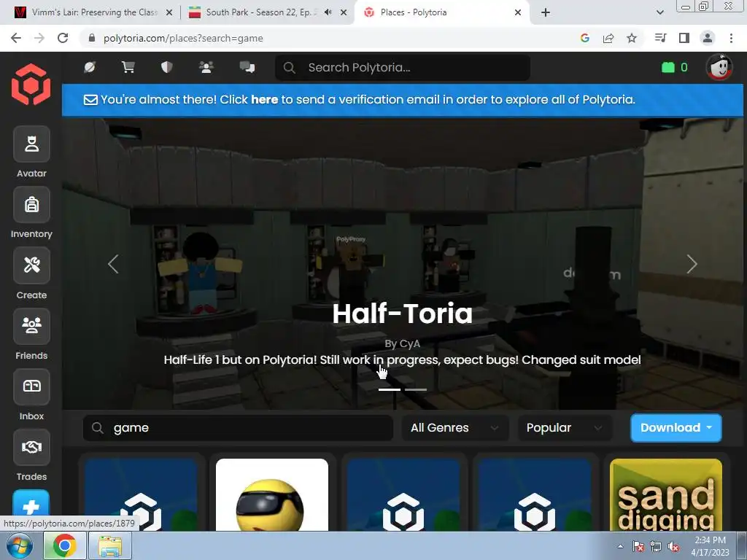Open the yellow sunglasses smiley place thumbnail
This screenshot has height=560, width=747.
[x=272, y=495]
